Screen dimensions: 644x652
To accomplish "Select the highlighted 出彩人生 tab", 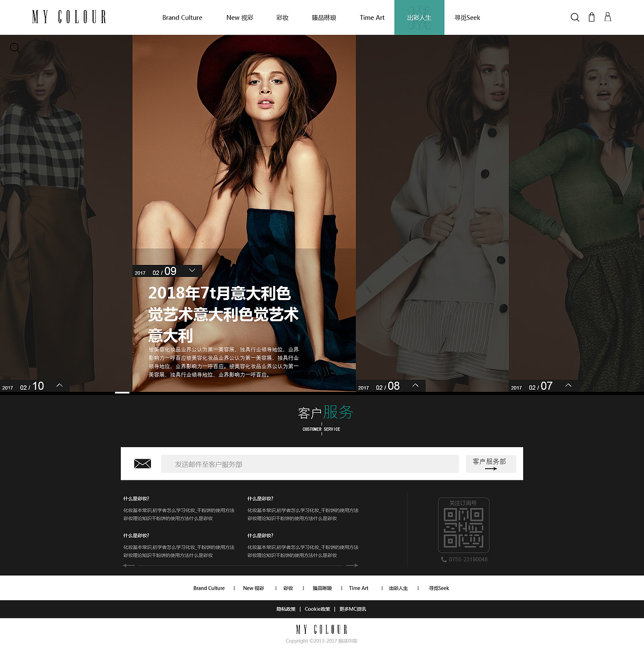I will (419, 18).
